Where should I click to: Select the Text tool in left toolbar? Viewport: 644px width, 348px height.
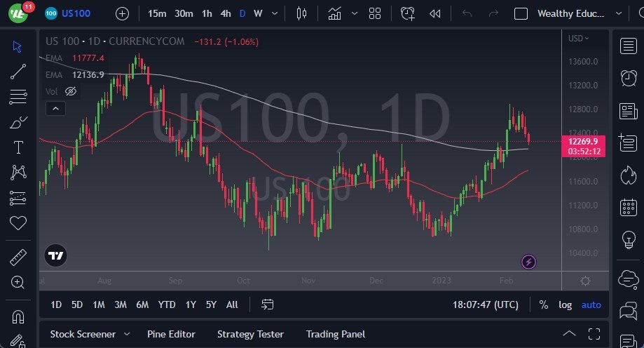point(18,147)
